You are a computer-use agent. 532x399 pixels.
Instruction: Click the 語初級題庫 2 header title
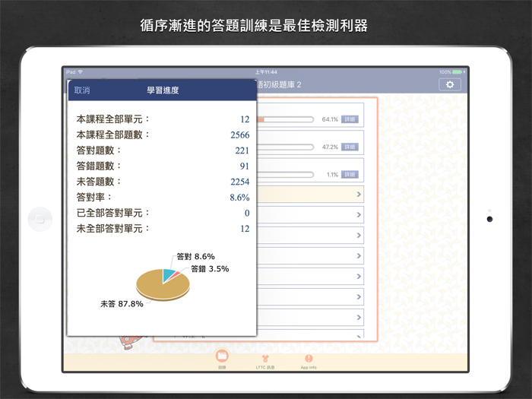279,85
